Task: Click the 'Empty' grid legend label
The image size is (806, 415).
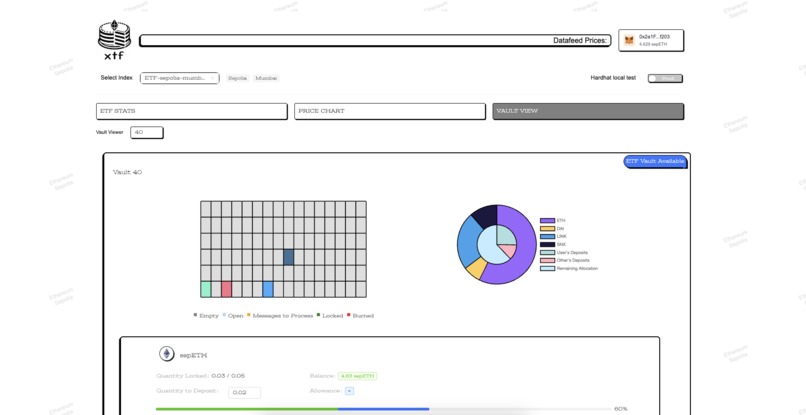Action: (209, 316)
